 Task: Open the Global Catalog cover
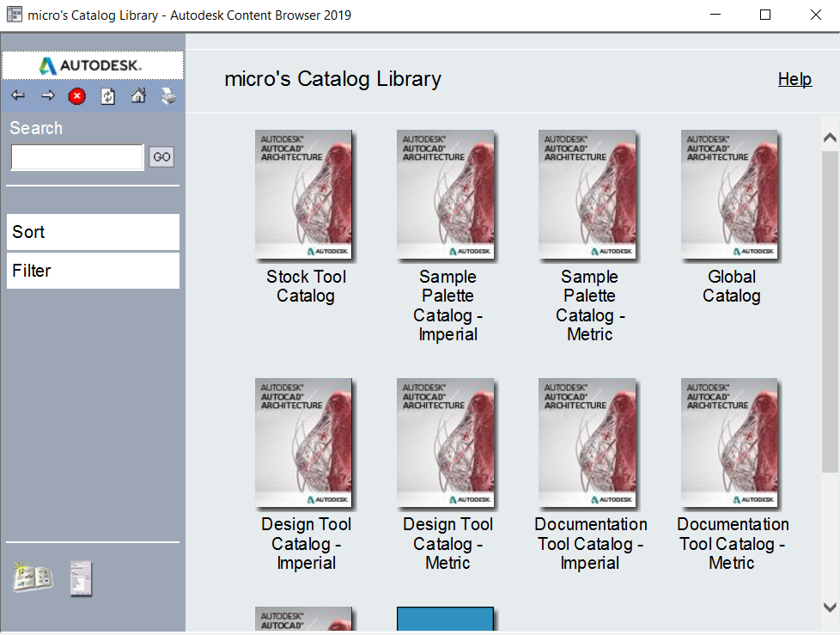729,195
